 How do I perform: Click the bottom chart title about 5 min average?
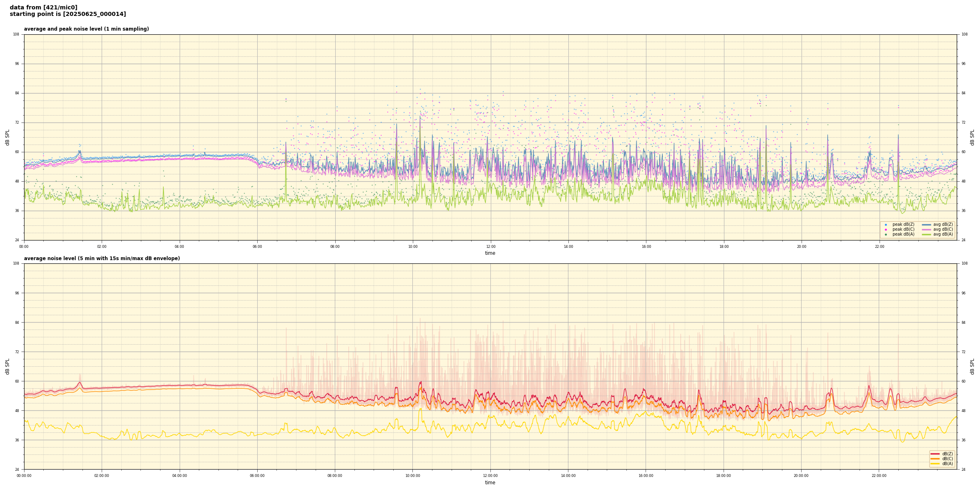pyautogui.click(x=102, y=258)
